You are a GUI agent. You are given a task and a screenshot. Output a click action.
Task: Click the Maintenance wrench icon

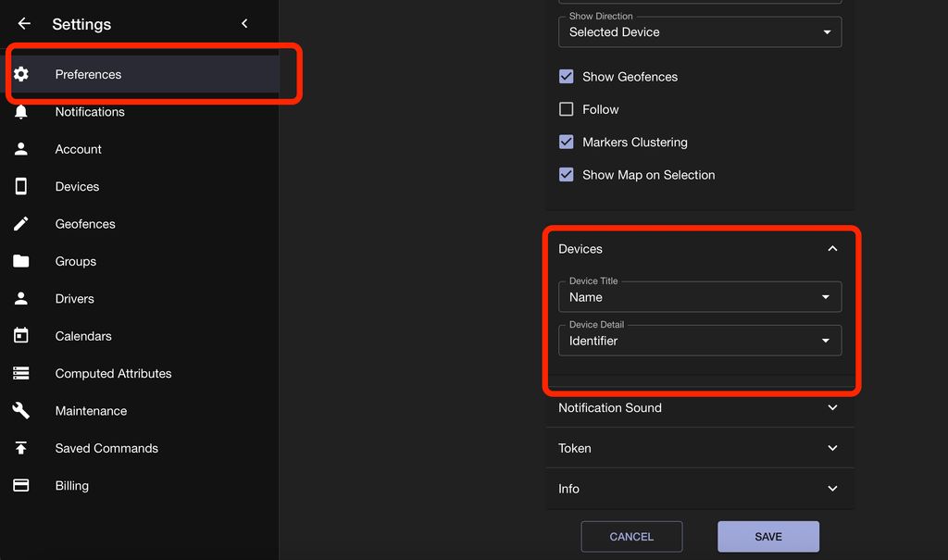[21, 411]
